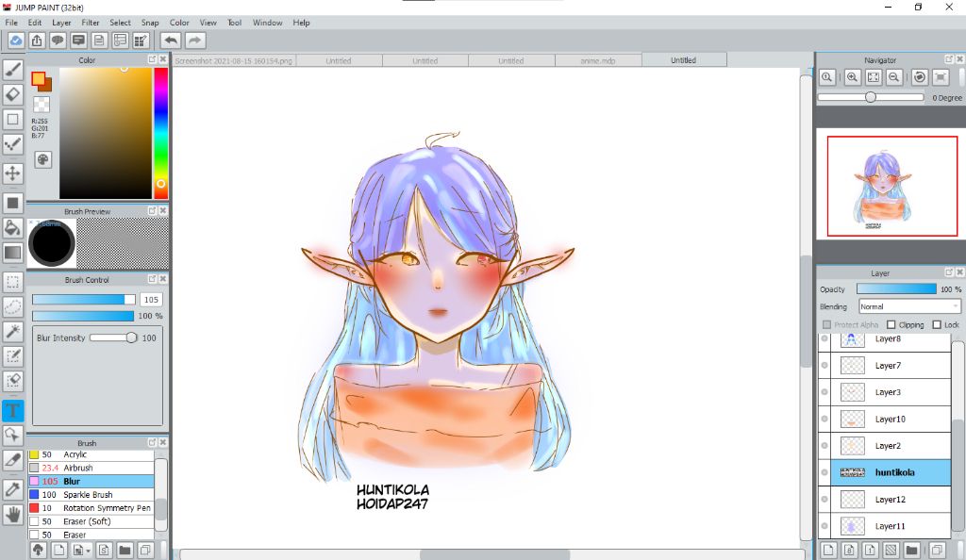The width and height of the screenshot is (966, 560).
Task: Select the Text tool
Action: pos(13,410)
